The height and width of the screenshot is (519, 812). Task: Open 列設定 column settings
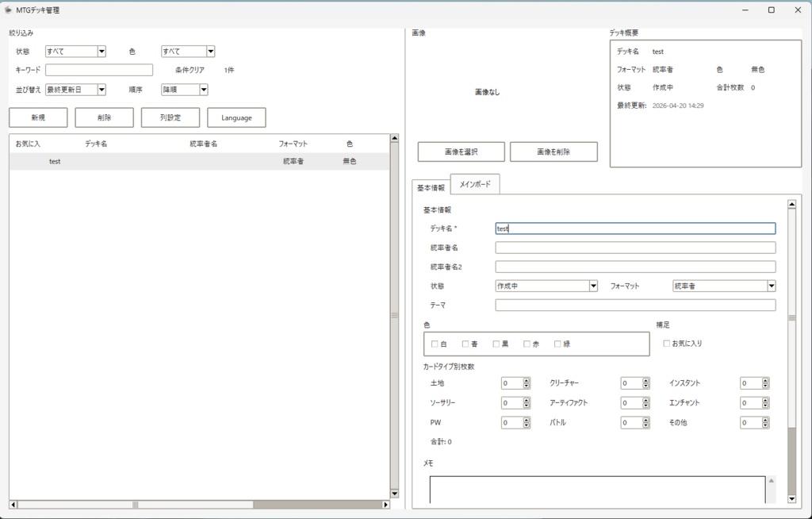tap(170, 117)
